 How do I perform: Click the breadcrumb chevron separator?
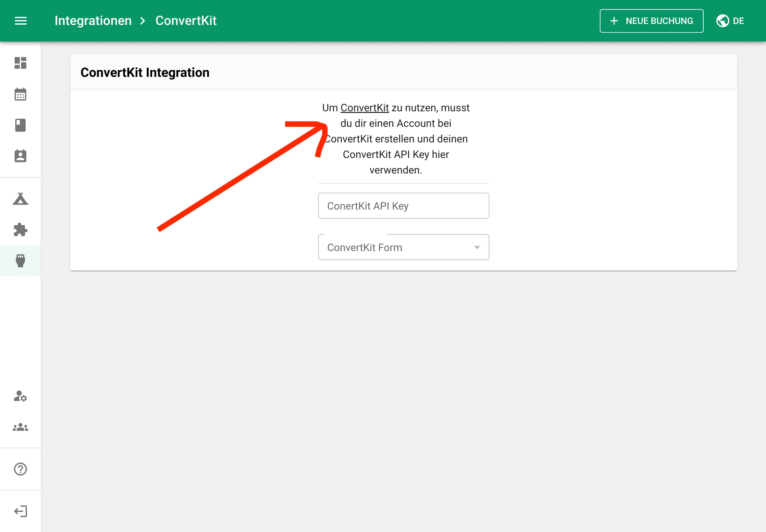point(143,21)
